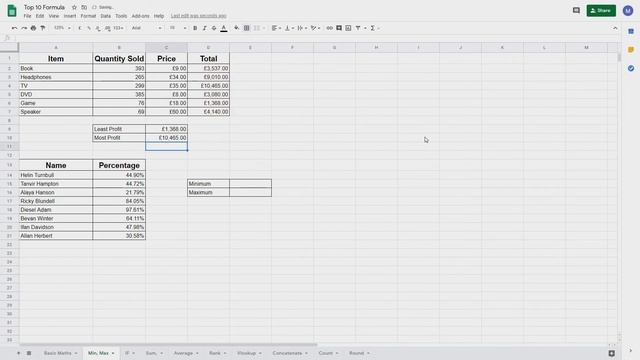Viewport: 640px width, 360px height.
Task: Print the spreadsheet
Action: tap(33, 28)
